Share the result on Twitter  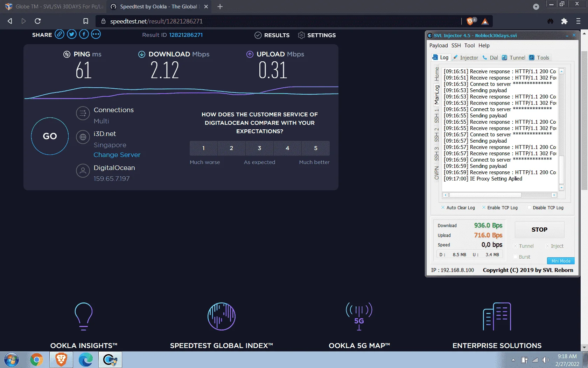tap(72, 34)
